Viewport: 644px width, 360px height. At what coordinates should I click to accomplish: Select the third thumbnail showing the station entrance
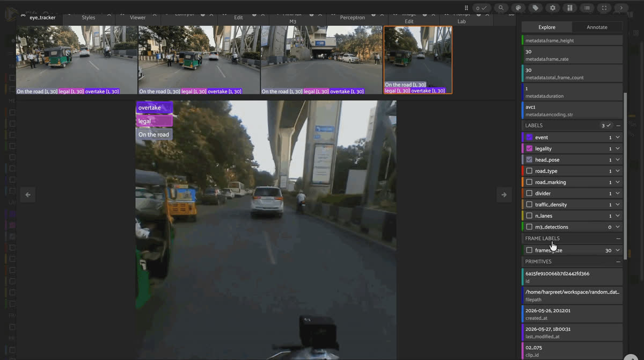[x=321, y=60]
